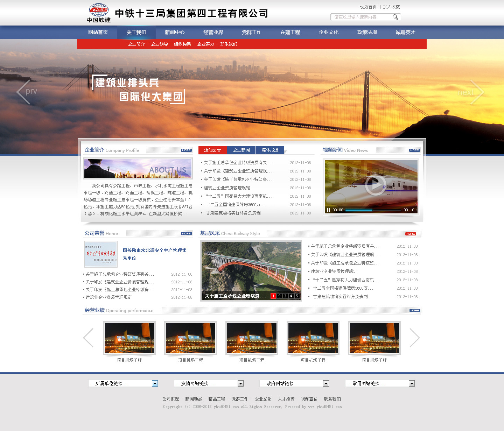The height and width of the screenshot is (431, 504).
Task: Select 媒体报道 news tab
Action: click(270, 150)
